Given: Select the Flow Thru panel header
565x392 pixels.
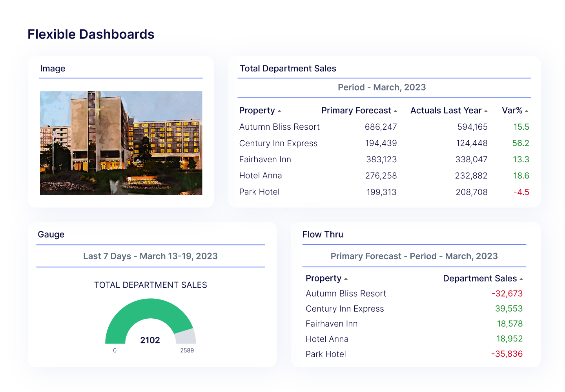Looking at the screenshot, I should pos(323,234).
